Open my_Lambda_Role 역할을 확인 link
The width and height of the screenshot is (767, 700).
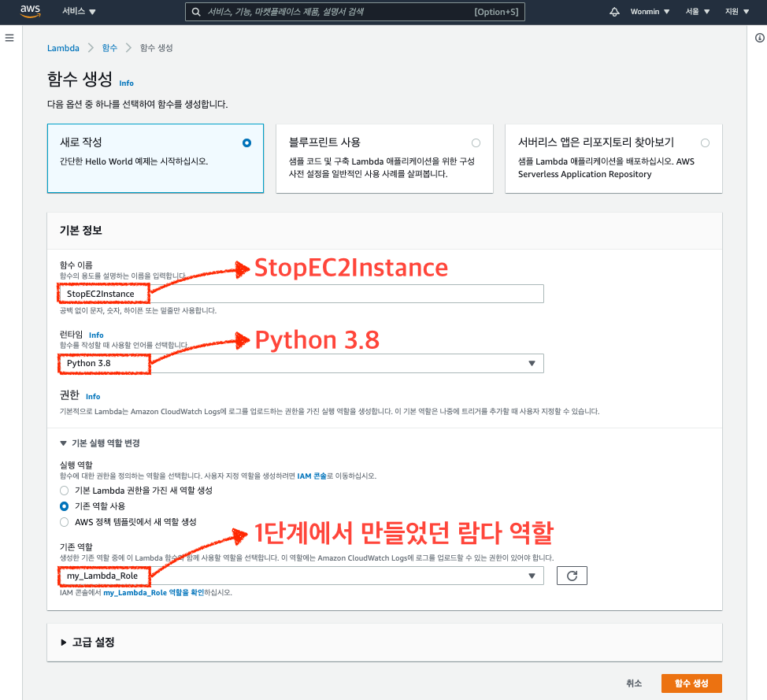(x=154, y=592)
